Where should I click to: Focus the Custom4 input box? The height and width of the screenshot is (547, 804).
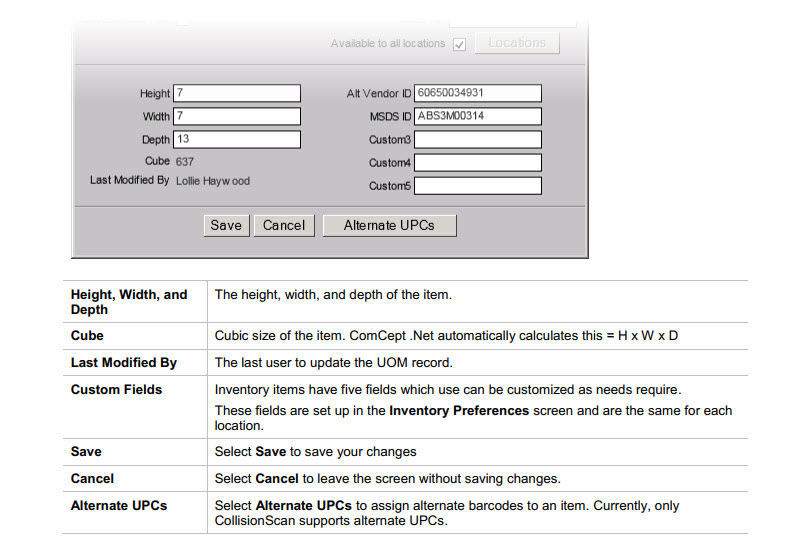(478, 163)
